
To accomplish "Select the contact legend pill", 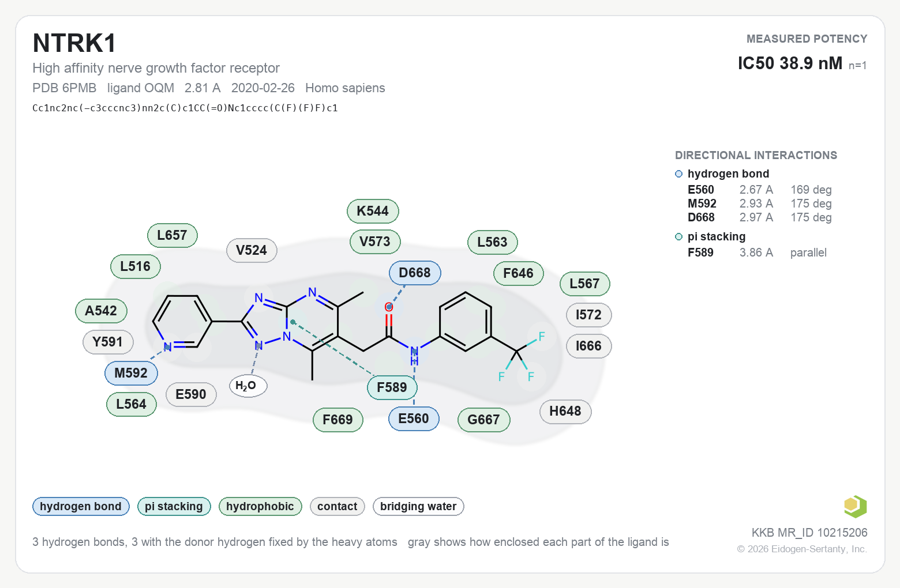I will coord(337,506).
